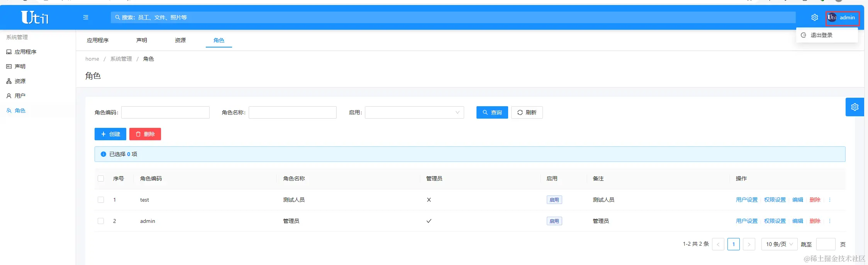The width and height of the screenshot is (868, 265).
Task: Open the 启用 filter dropdown
Action: coord(414,112)
